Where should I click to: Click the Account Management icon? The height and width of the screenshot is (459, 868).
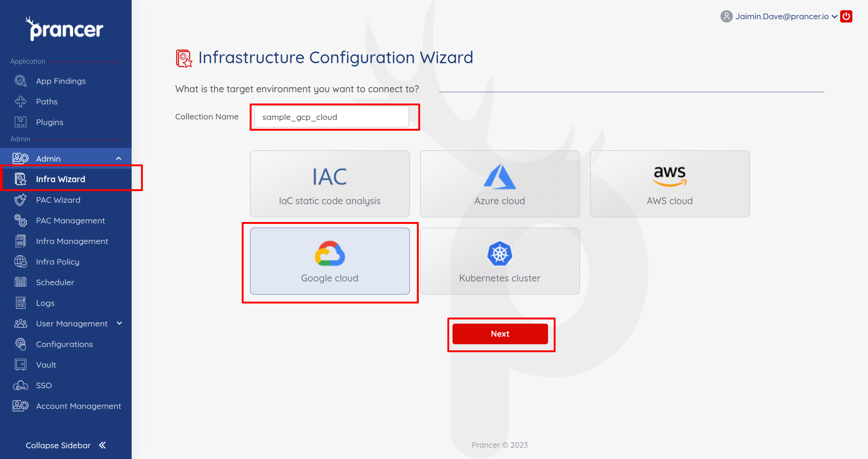(x=21, y=406)
